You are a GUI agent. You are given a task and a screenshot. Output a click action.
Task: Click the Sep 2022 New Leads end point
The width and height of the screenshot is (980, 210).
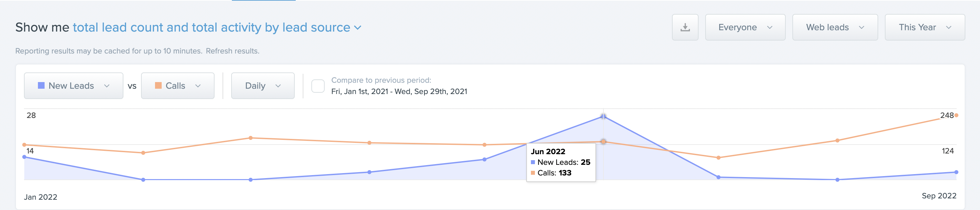pyautogui.click(x=956, y=172)
